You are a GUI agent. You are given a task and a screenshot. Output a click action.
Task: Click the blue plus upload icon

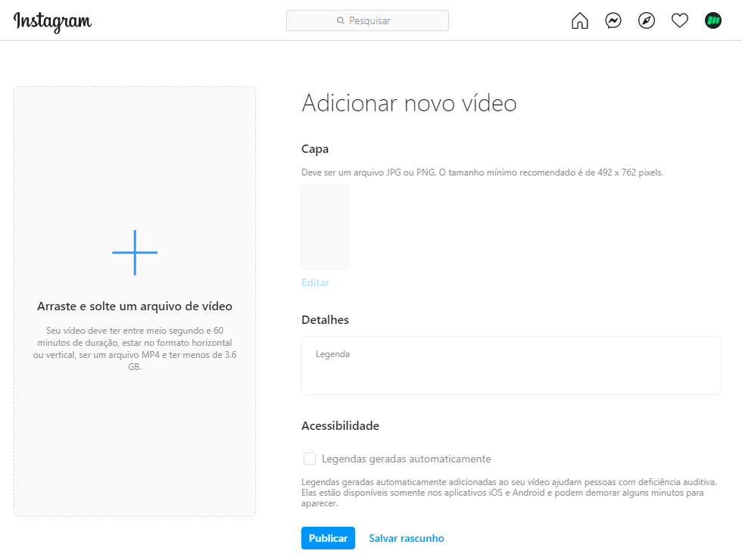135,253
